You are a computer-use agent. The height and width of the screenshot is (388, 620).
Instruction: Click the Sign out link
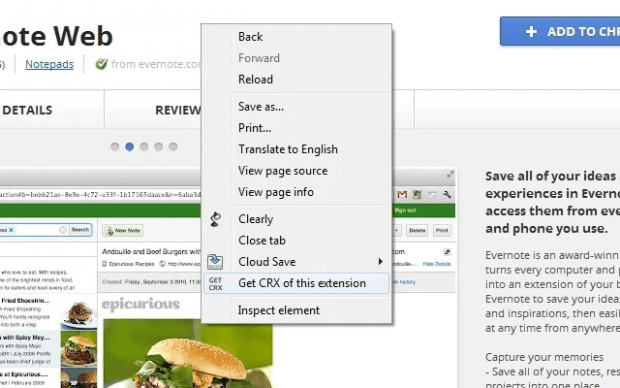tap(405, 210)
